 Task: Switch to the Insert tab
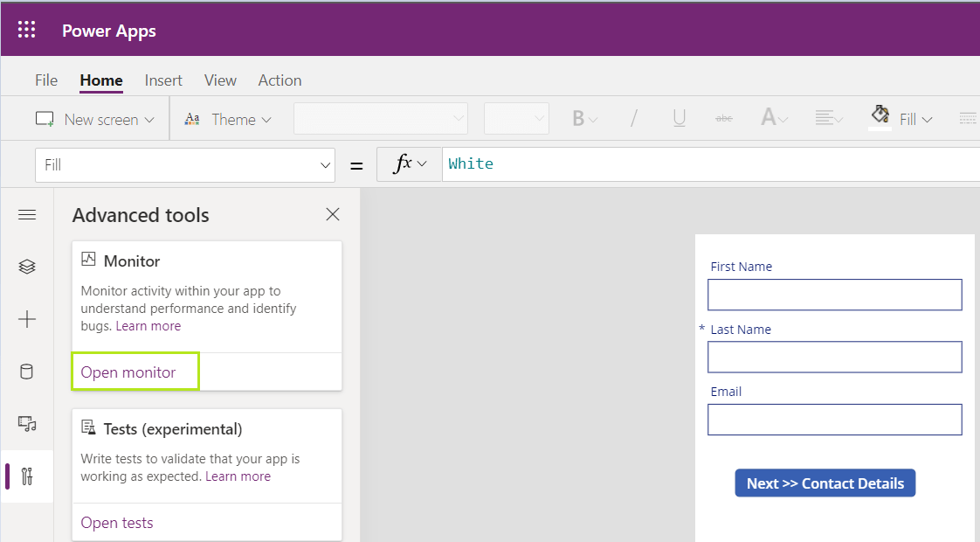coord(163,80)
